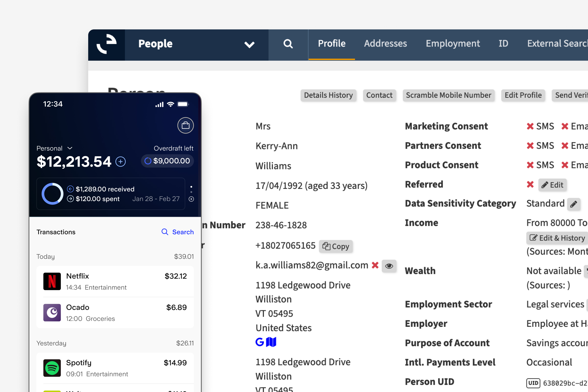588x392 pixels.
Task: Click pencil icon beside Standard sensitivity
Action: (574, 204)
